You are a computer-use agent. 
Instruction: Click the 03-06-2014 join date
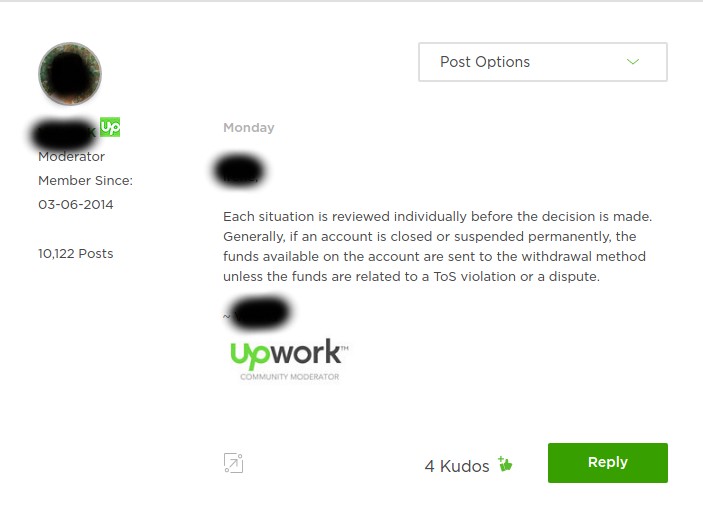point(76,205)
